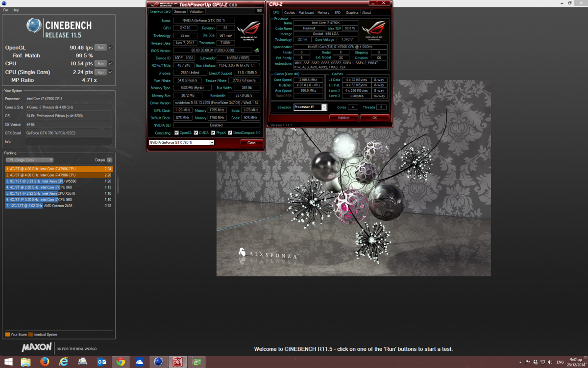The height and width of the screenshot is (368, 588).
Task: Launch Internet Explorer from the taskbar
Action: point(64,362)
